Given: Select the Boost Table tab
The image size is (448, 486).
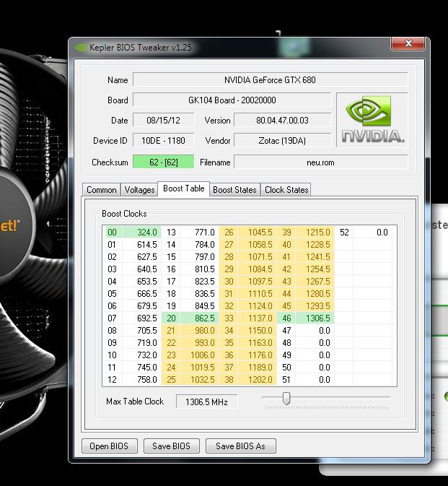Looking at the screenshot, I should click(x=183, y=188).
